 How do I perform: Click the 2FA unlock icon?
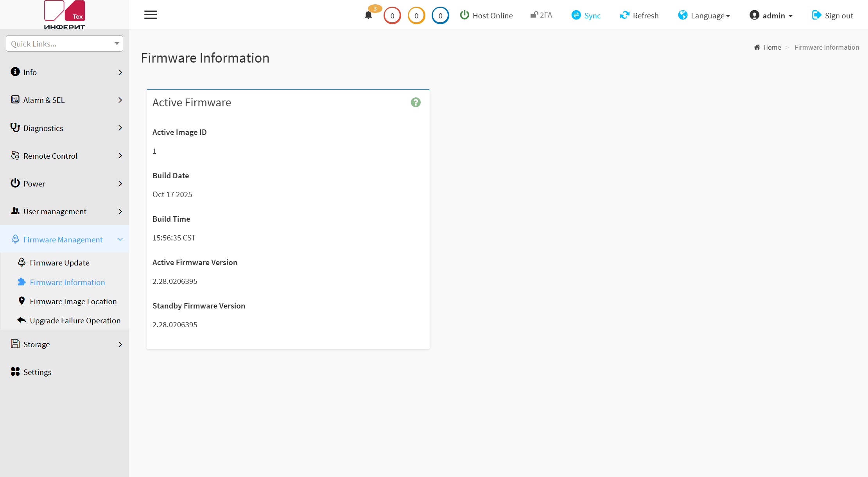pos(534,15)
